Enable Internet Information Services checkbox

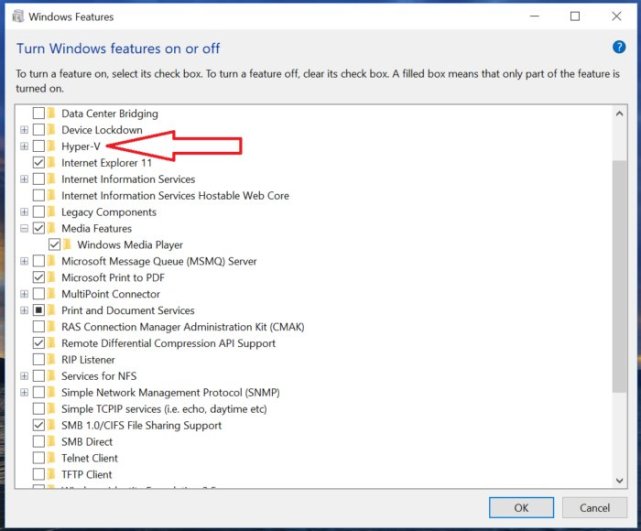(x=38, y=179)
